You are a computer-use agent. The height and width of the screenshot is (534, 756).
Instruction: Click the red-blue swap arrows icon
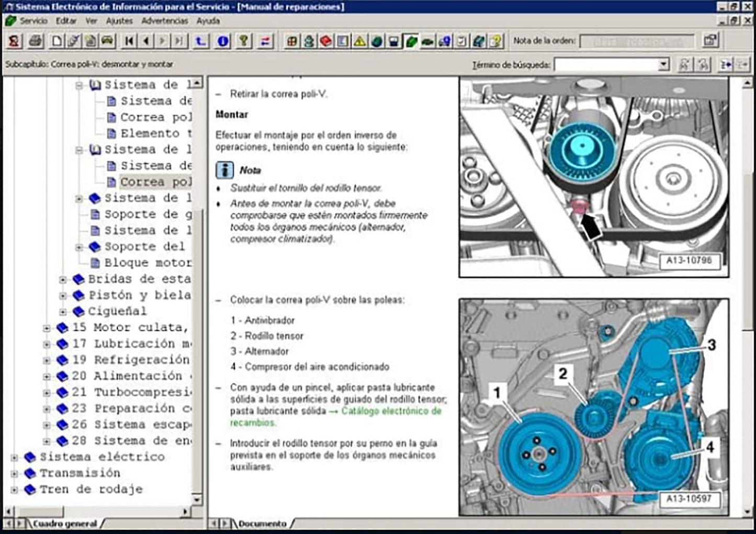coord(265,41)
